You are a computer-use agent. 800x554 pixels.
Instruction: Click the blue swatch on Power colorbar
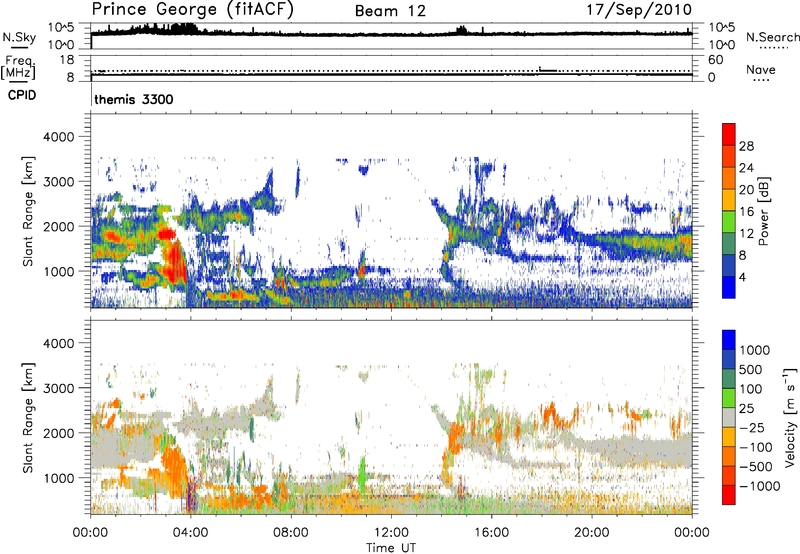729,287
